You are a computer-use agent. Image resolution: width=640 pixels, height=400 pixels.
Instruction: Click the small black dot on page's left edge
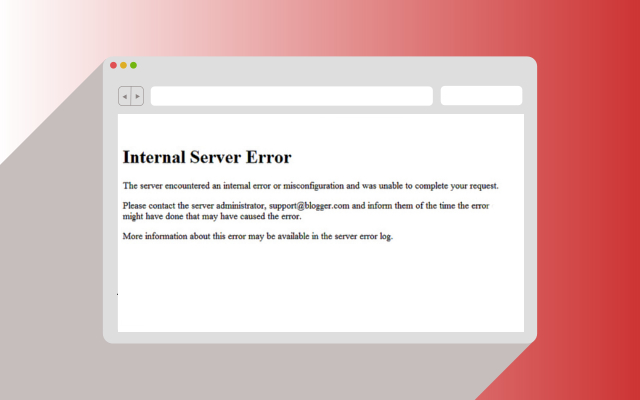118,294
